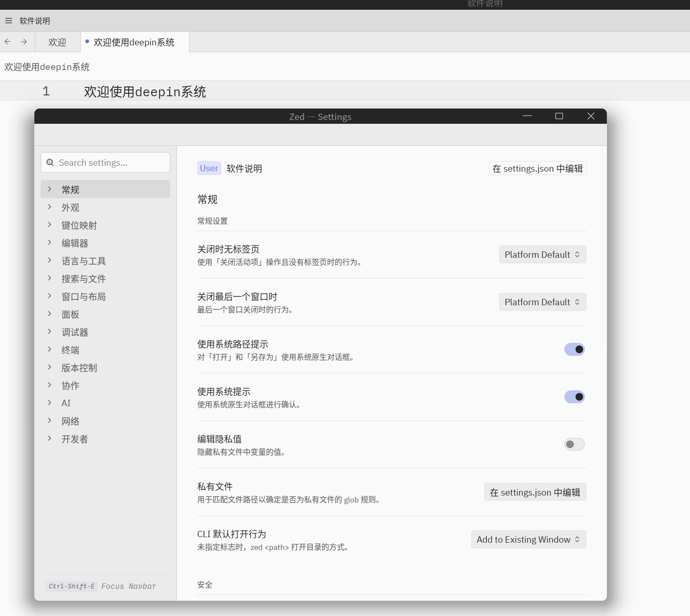This screenshot has width=690, height=616.
Task: Switch to the 欢迎 tab
Action: [x=57, y=42]
